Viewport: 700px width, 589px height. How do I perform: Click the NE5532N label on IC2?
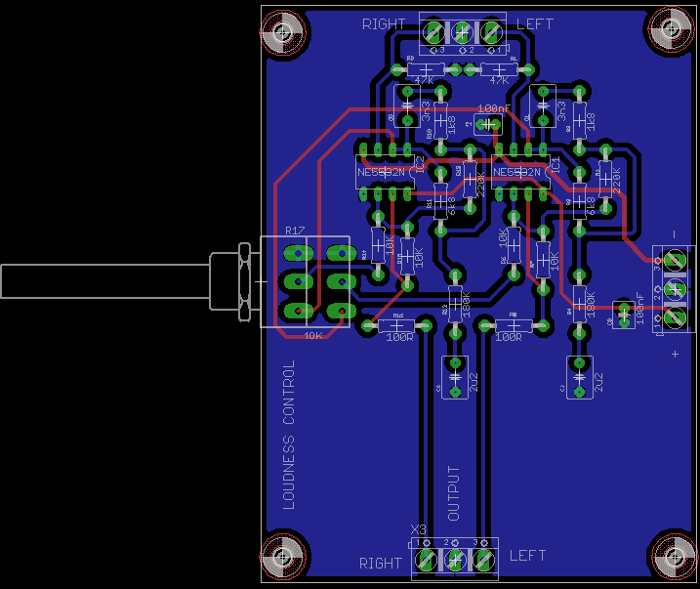pos(381,172)
